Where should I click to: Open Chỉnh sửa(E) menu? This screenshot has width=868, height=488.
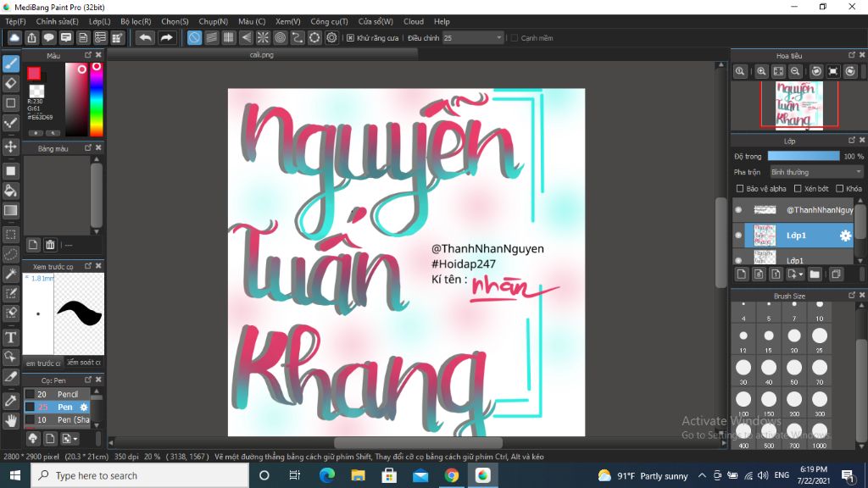tap(57, 21)
